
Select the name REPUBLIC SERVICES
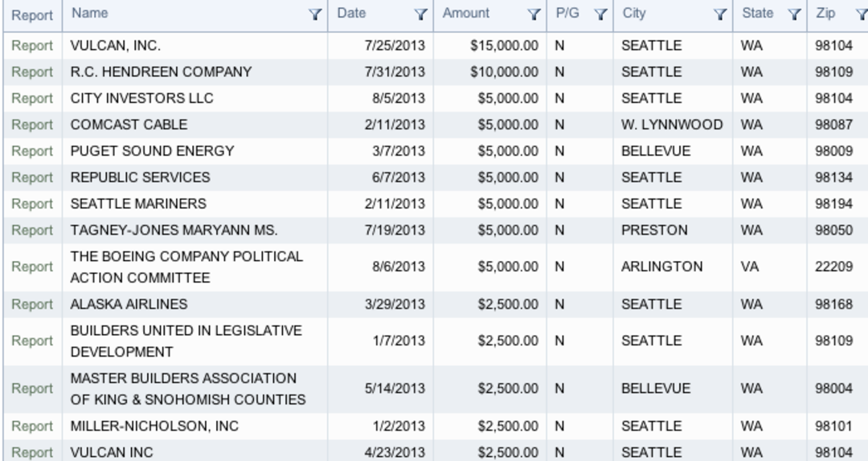pyautogui.click(x=140, y=177)
